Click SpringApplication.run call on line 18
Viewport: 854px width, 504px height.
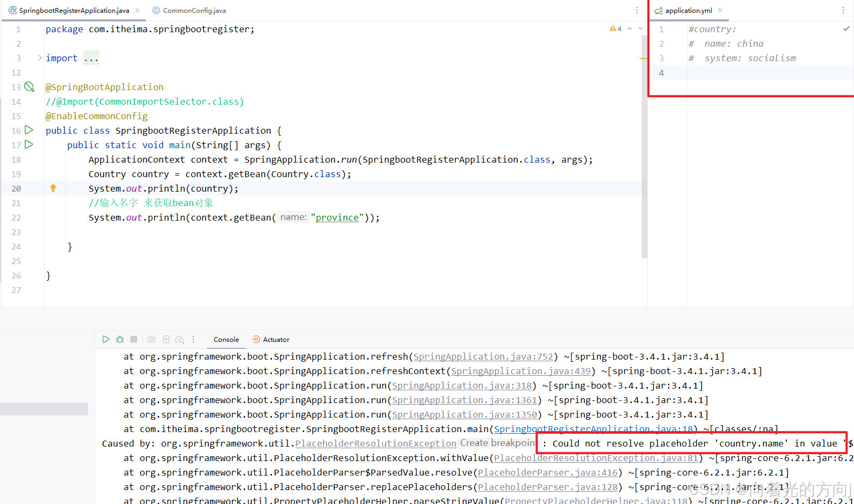coord(419,159)
